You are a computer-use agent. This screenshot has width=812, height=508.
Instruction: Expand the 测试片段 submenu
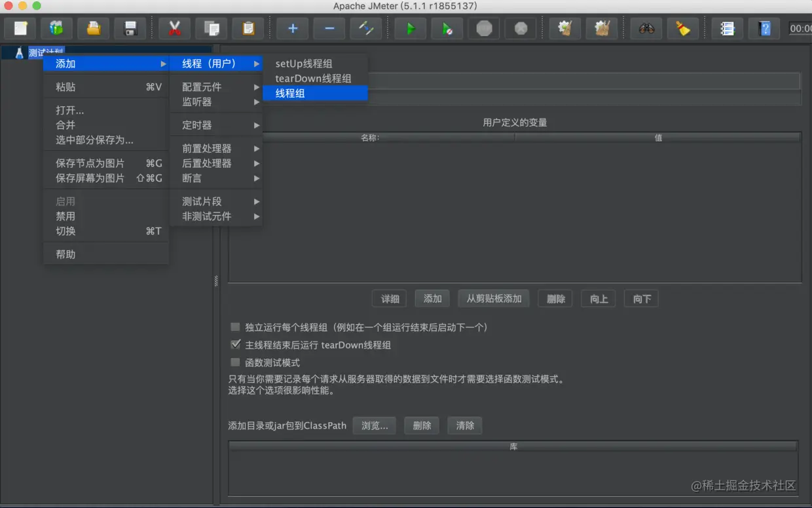[x=216, y=201]
